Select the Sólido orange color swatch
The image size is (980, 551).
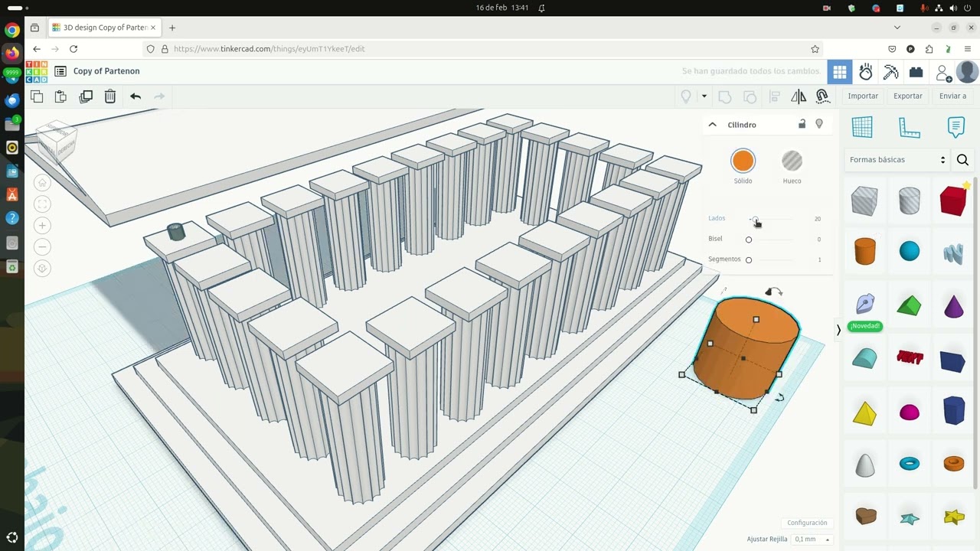(743, 161)
